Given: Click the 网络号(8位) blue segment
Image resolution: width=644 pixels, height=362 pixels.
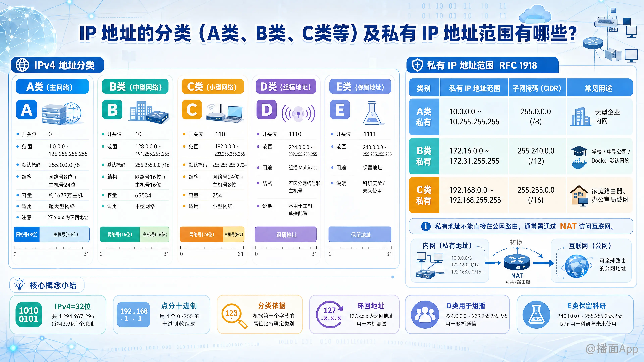Looking at the screenshot, I should [x=27, y=234].
